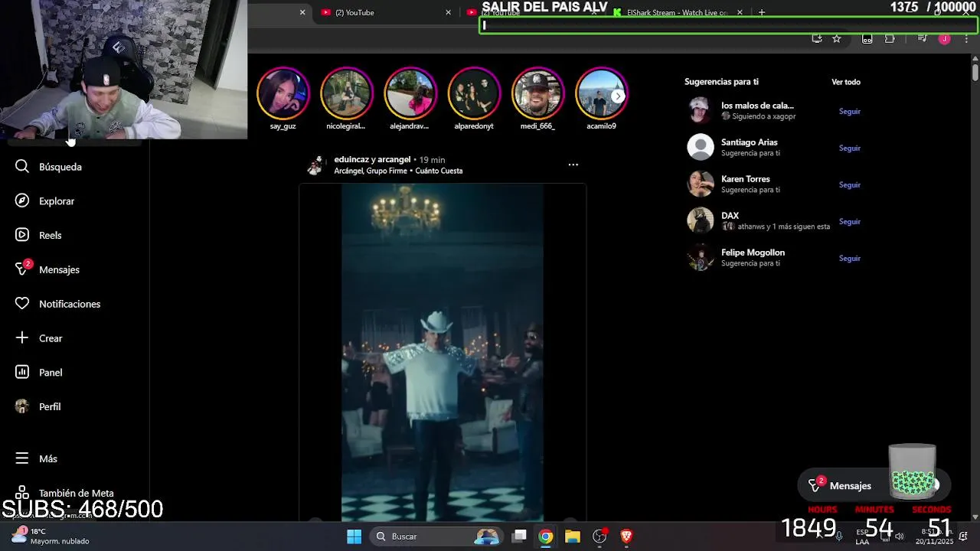Open Windows Start menu
Image resolution: width=980 pixels, height=551 pixels.
(354, 536)
